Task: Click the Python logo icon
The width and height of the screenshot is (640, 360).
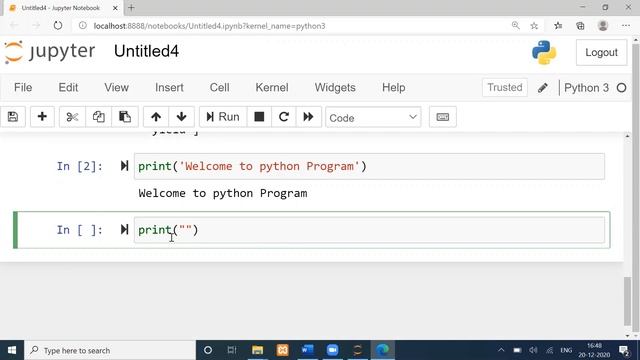Action: [544, 52]
